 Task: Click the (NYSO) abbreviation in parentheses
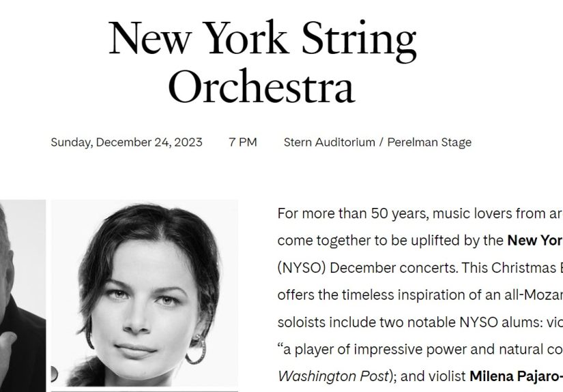(302, 267)
